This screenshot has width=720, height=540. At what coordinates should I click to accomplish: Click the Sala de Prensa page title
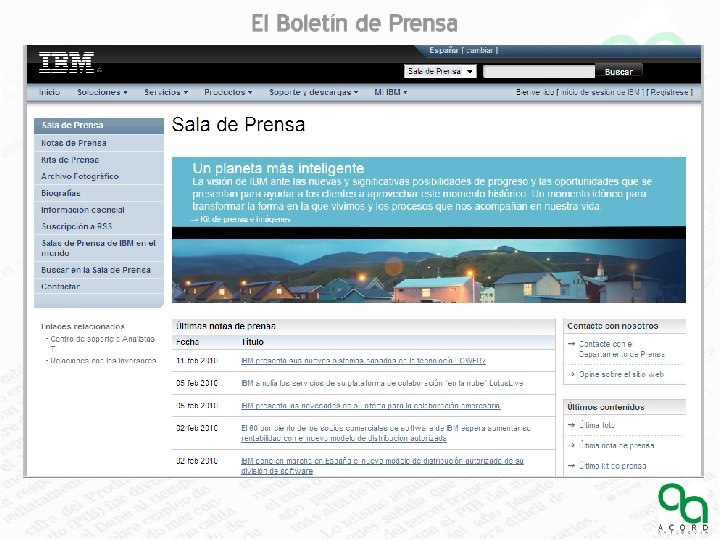[238, 124]
